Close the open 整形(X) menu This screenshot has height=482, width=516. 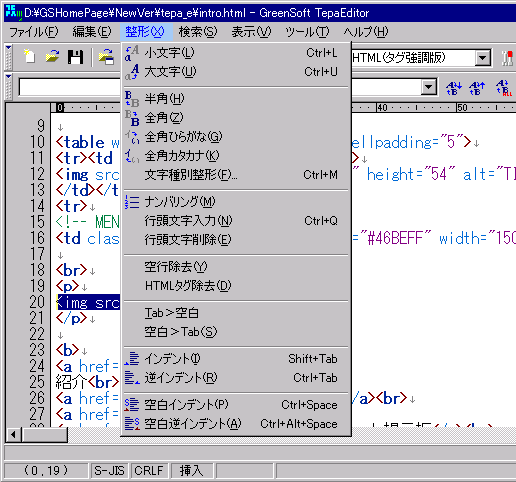[x=146, y=32]
